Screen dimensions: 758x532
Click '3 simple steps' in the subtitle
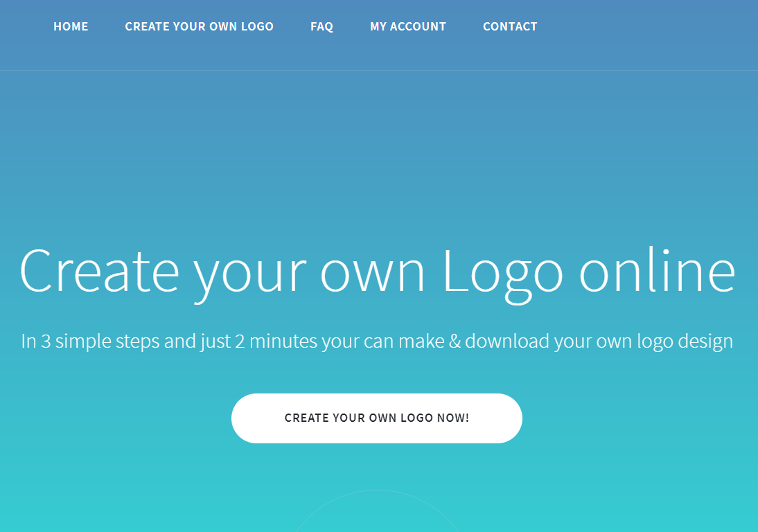click(100, 342)
